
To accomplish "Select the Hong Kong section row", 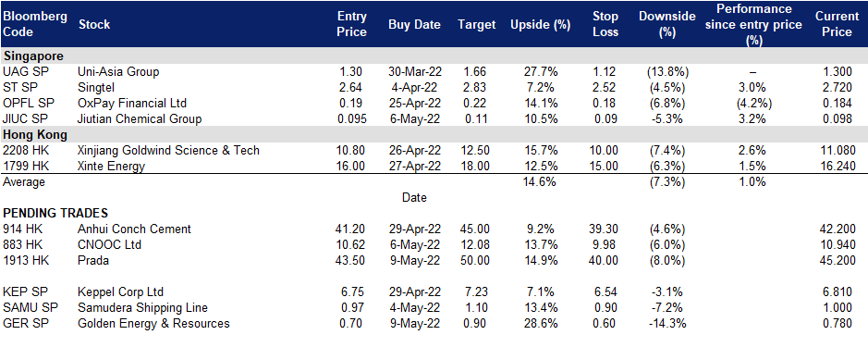I will (434, 135).
